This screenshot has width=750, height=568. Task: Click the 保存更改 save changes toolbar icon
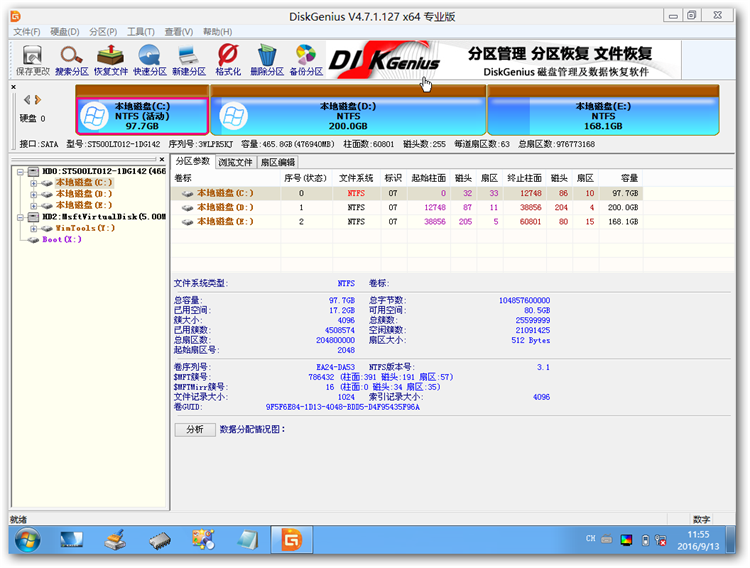pyautogui.click(x=33, y=60)
